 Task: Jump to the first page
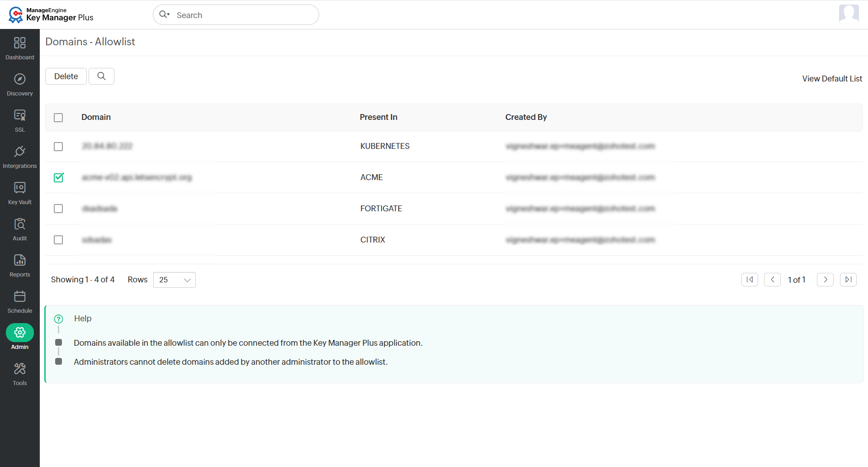750,280
